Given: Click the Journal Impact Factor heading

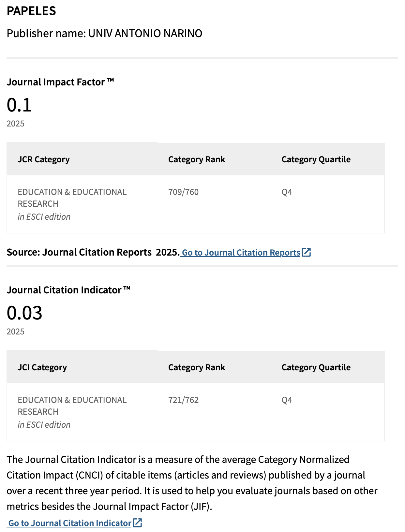Looking at the screenshot, I should click(60, 82).
